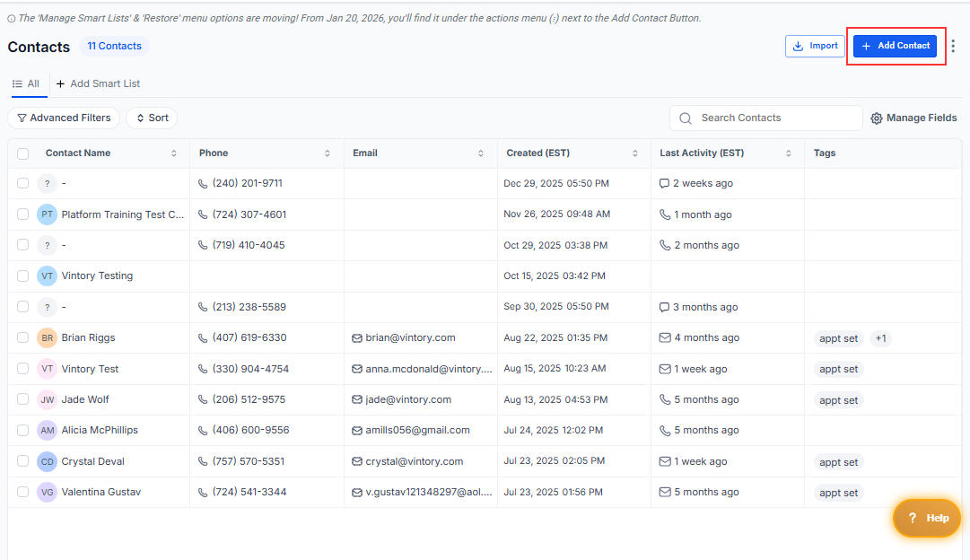The height and width of the screenshot is (560, 970).
Task: Click the BR avatar for Brian Riggs
Action: (48, 338)
